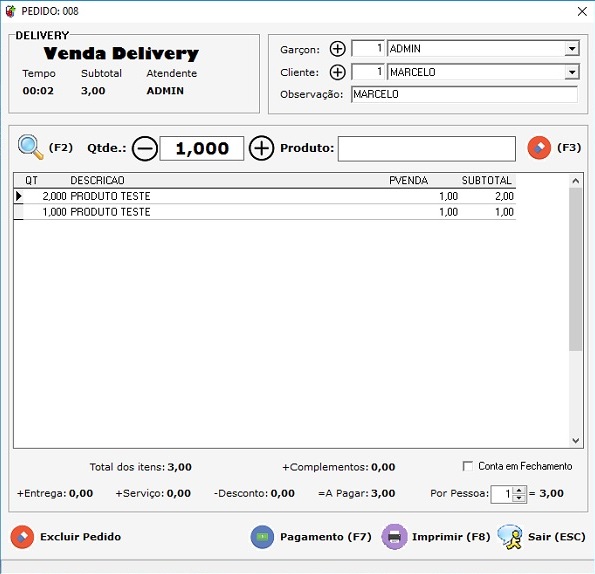Viewport: 595px width, 574px height.
Task: Add a new Garçom with the plus icon
Action: point(337,49)
